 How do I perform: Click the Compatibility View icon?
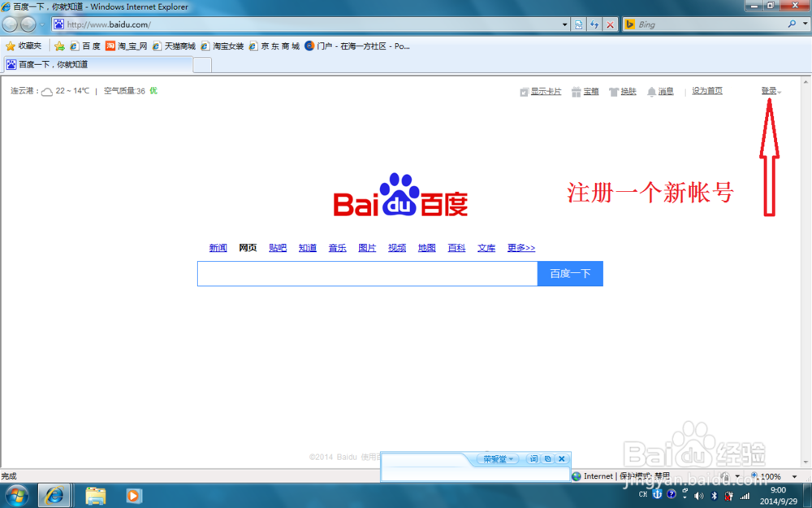point(578,24)
